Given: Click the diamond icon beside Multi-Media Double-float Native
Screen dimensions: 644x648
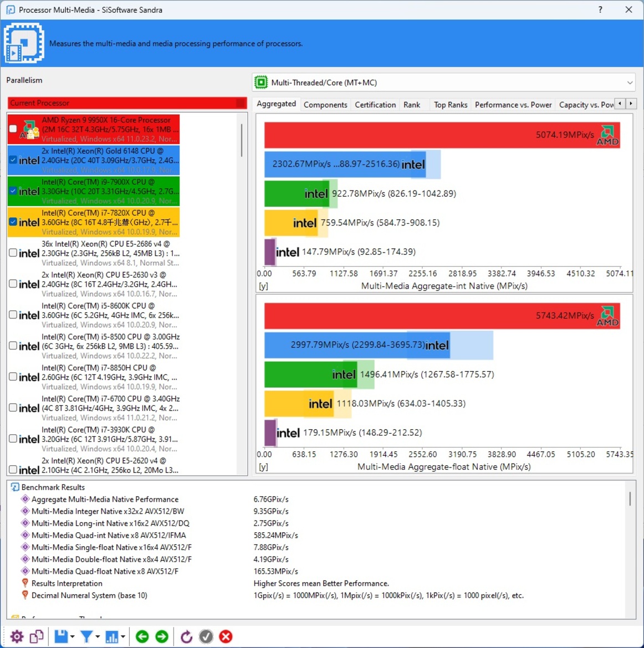Looking at the screenshot, I should tap(25, 559).
